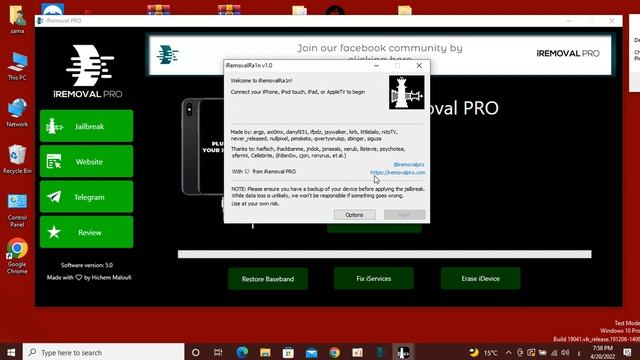Close the iRemoval PRO main window

pos(611,20)
